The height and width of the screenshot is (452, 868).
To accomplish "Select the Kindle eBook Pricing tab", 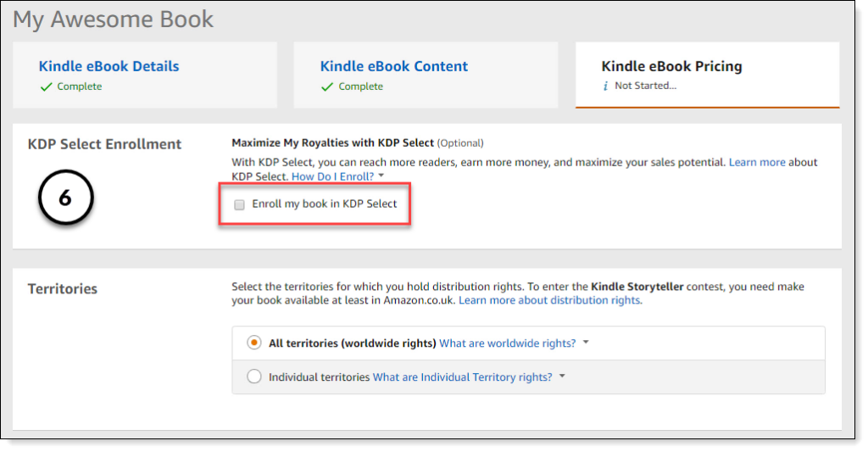I will tap(671, 66).
